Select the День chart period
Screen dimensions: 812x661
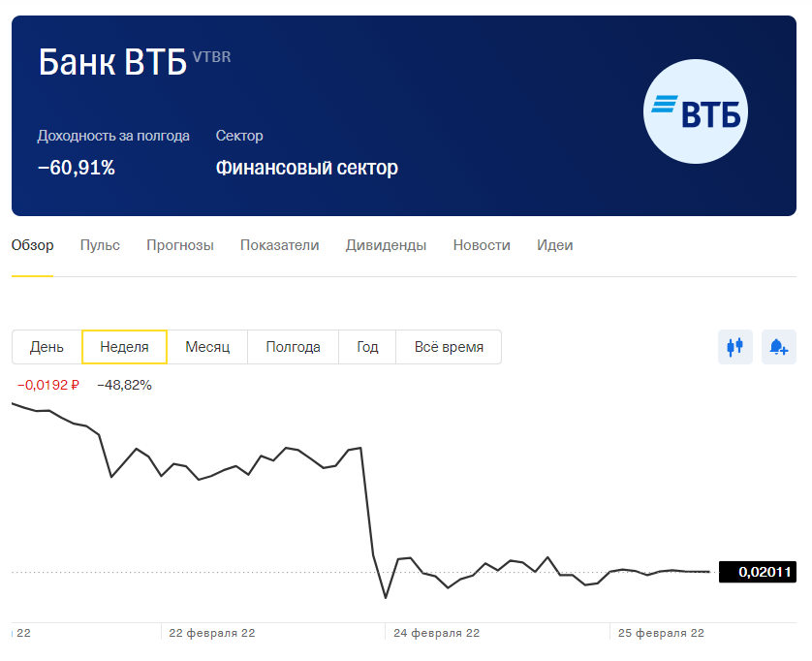click(47, 347)
